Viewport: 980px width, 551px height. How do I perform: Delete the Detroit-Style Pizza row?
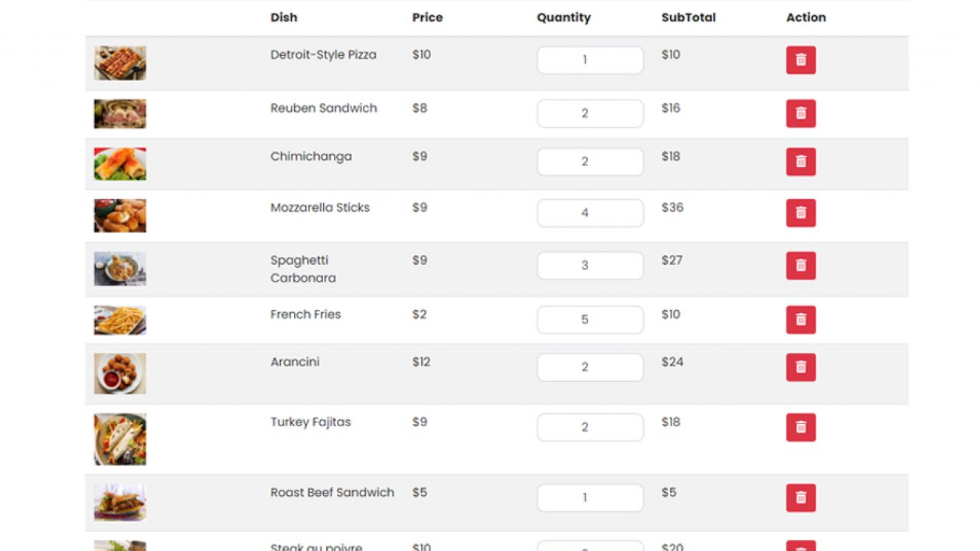[x=801, y=60]
